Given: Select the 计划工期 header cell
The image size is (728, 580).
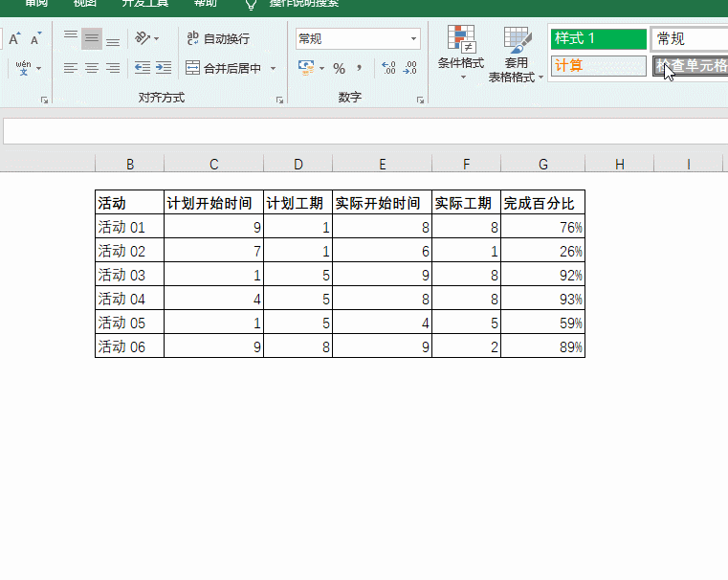Looking at the screenshot, I should coord(298,203).
